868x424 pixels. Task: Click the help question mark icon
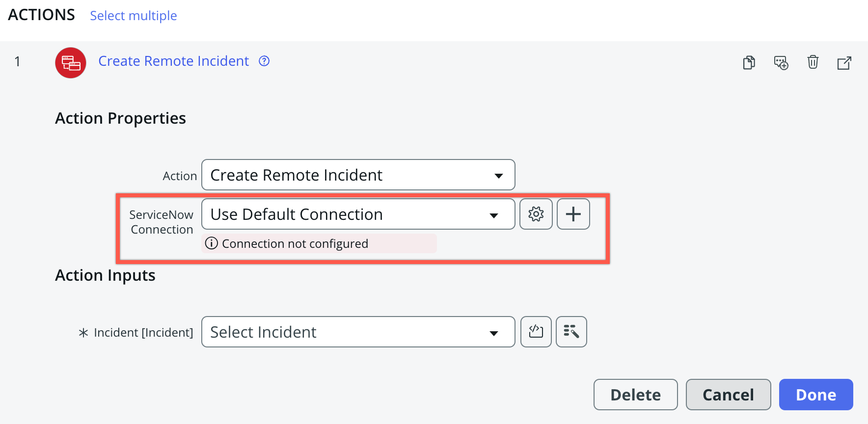[x=264, y=61]
